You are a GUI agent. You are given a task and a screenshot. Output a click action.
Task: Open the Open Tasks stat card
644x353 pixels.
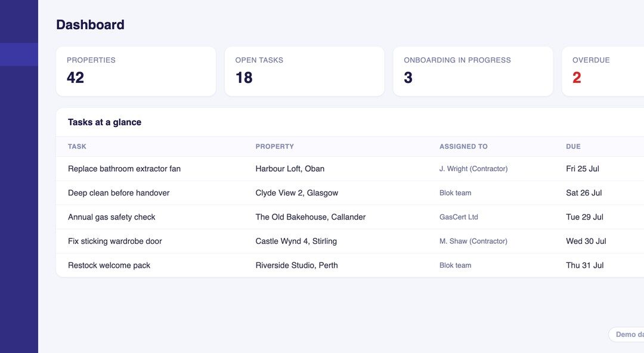click(x=304, y=71)
